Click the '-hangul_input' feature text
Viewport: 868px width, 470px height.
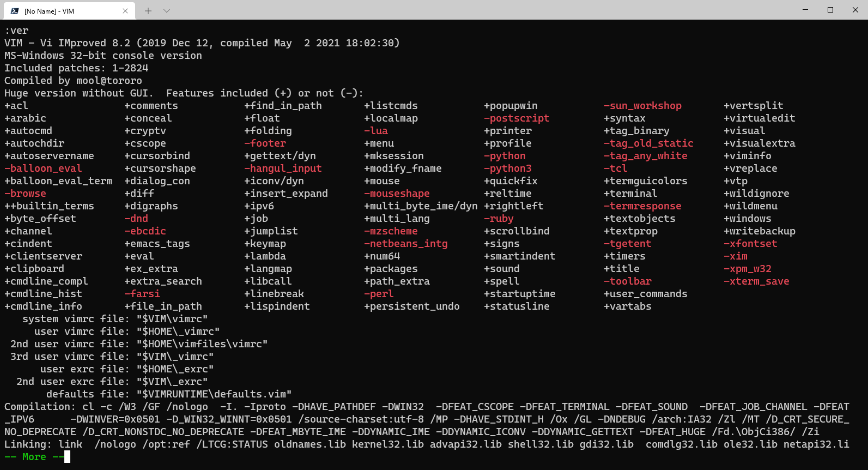[x=283, y=168]
